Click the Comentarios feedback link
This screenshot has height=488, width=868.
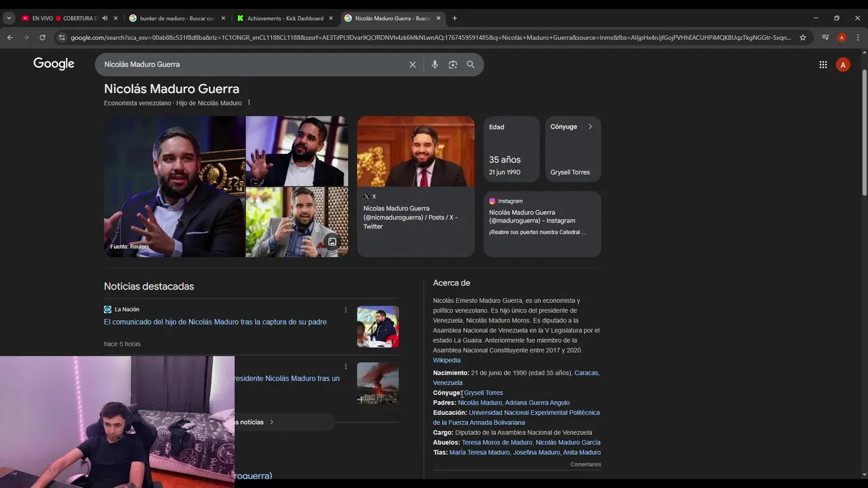[586, 465]
